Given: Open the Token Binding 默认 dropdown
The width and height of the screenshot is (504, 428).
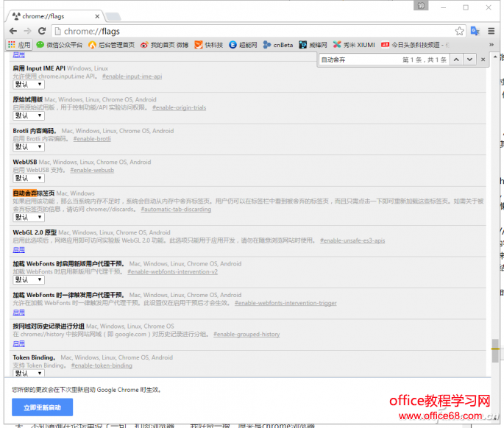Looking at the screenshot, I should (x=29, y=374).
